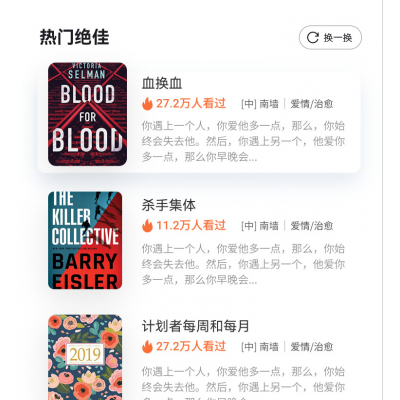Image resolution: width=400 pixels, height=400 pixels.
Task: Open The Killer Collective book cover
Action: pyautogui.click(x=85, y=240)
